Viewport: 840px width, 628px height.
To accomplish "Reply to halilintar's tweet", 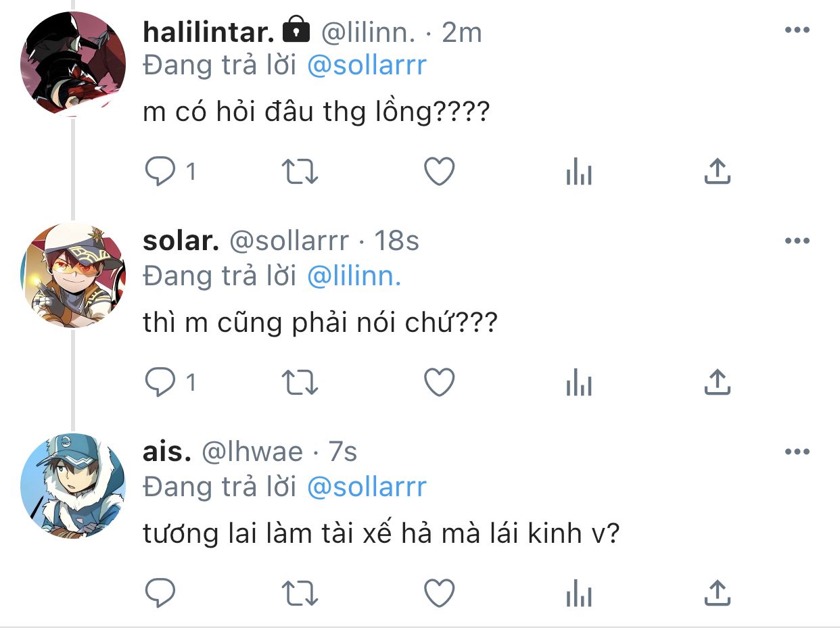I will [x=160, y=173].
